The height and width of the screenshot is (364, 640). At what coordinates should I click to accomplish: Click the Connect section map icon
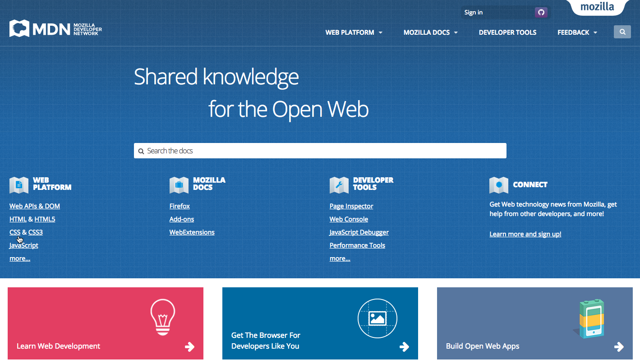tap(499, 184)
